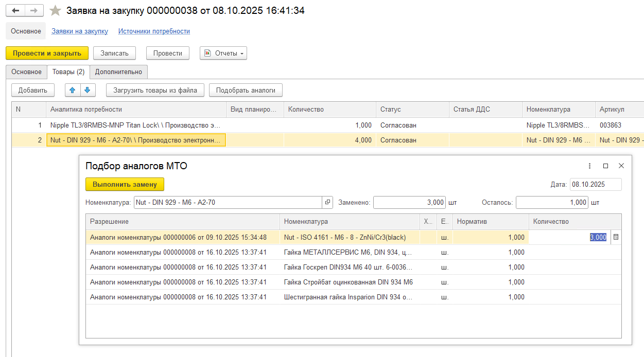
Task: Click Подобрать аналоги button
Action: click(246, 90)
